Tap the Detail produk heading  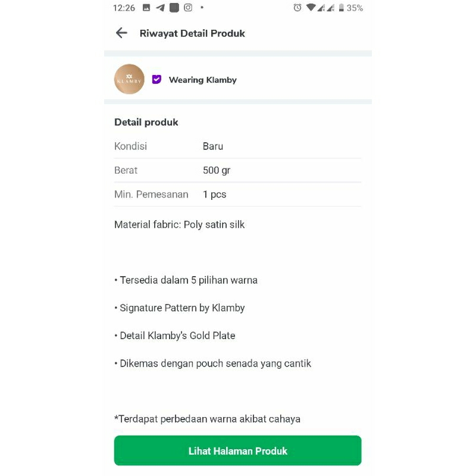point(146,122)
